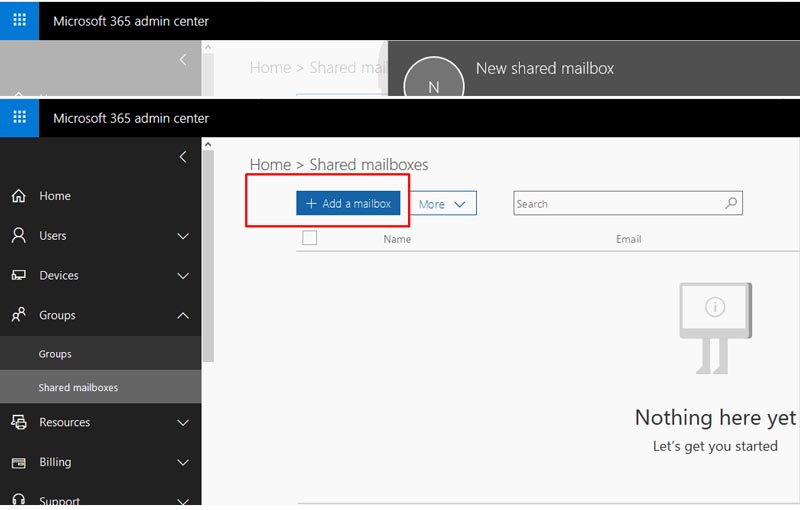
Task: Click the Groups people icon
Action: point(18,315)
